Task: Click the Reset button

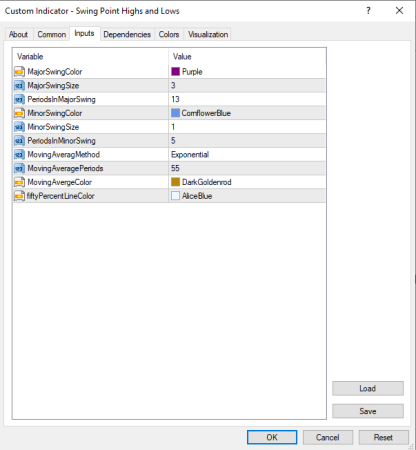Action: [383, 437]
